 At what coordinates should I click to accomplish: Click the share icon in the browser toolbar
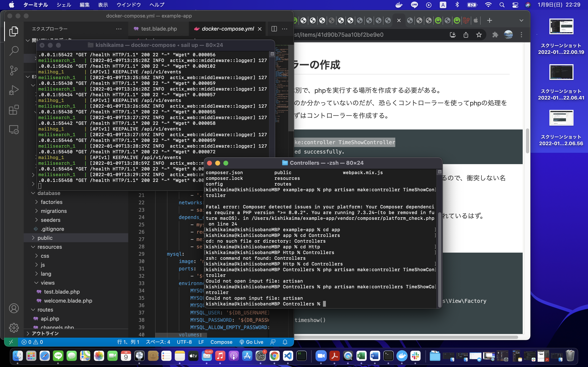click(466, 35)
